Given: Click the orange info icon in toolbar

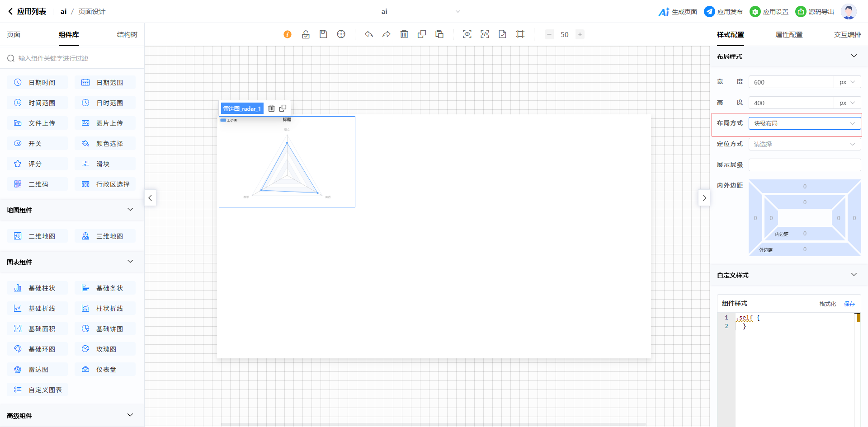Looking at the screenshot, I should click(288, 34).
